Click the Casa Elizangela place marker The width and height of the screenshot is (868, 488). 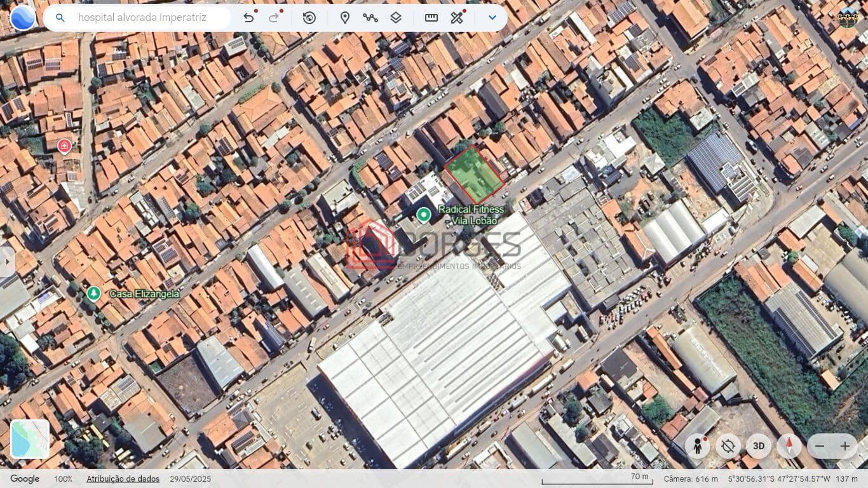click(x=93, y=294)
